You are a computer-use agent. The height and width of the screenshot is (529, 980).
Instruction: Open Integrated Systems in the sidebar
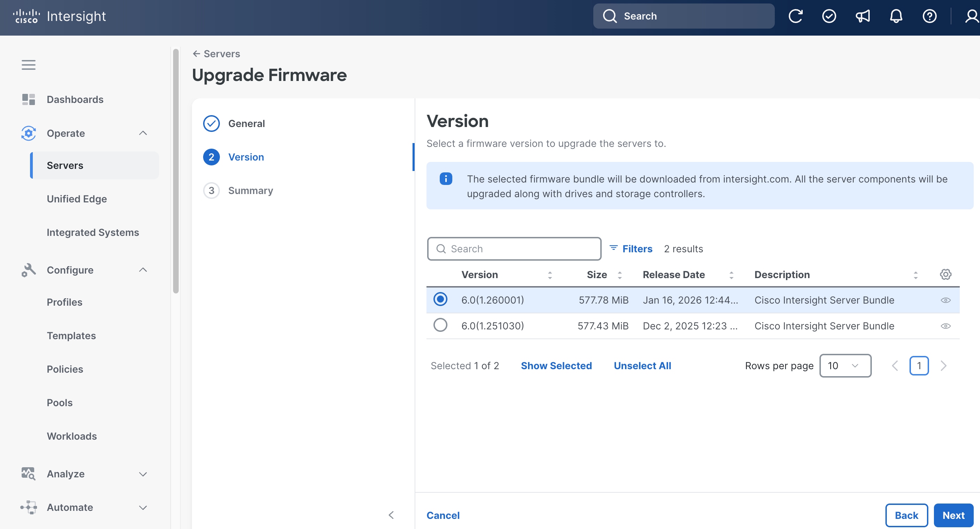tap(93, 232)
